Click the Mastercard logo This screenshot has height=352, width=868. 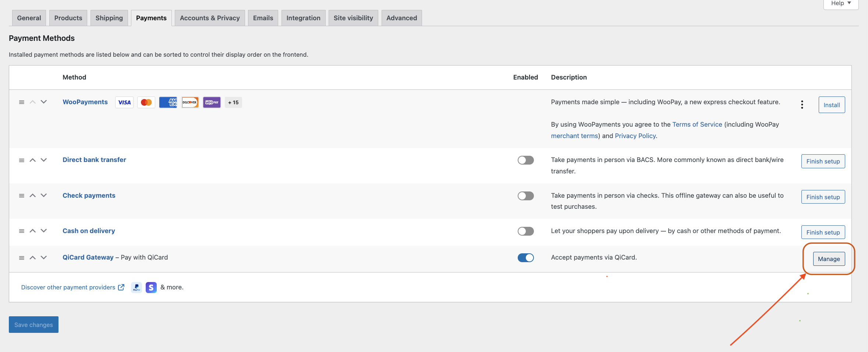coord(146,102)
